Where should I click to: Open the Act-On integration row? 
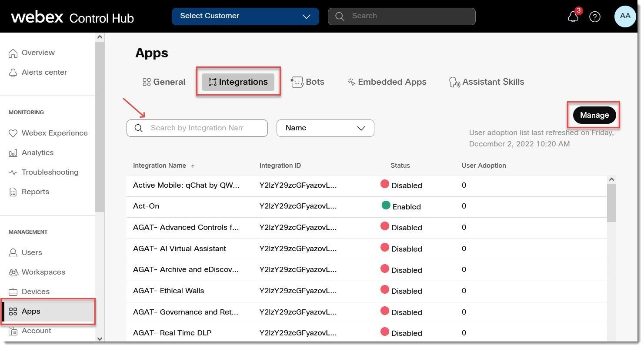146,206
